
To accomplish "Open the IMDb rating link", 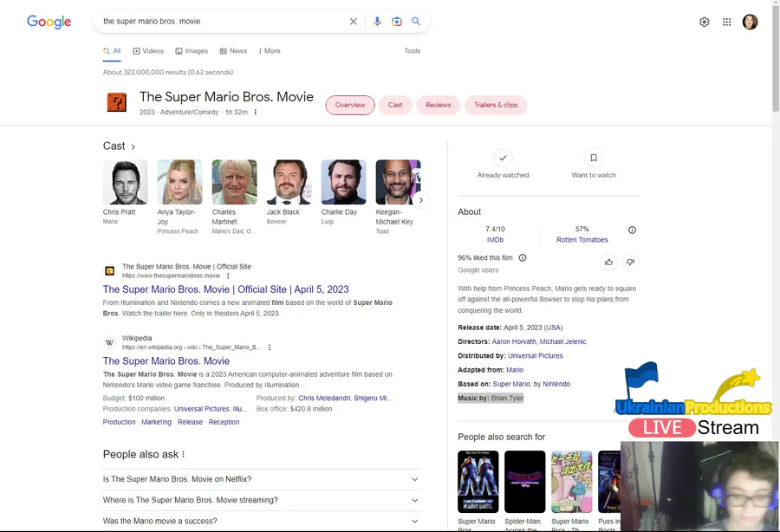I will pos(495,240).
